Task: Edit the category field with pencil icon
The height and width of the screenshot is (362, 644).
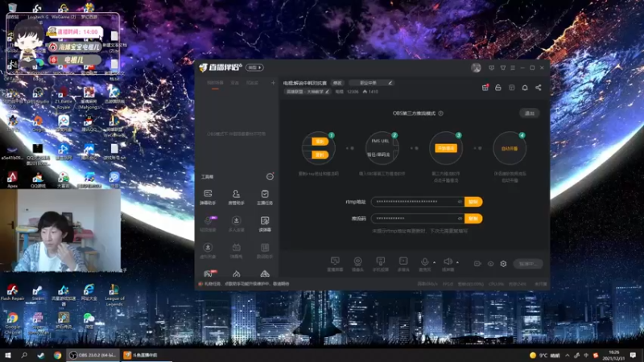Action: (390, 83)
